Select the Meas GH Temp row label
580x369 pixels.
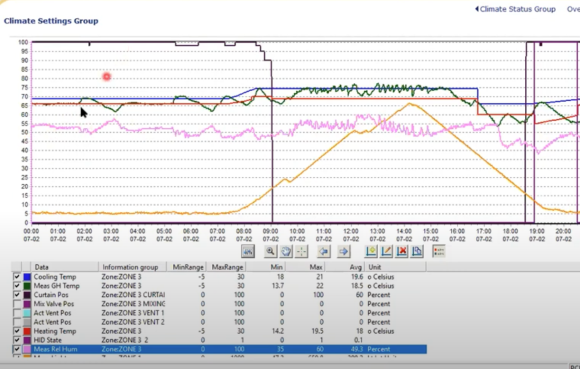click(x=57, y=285)
